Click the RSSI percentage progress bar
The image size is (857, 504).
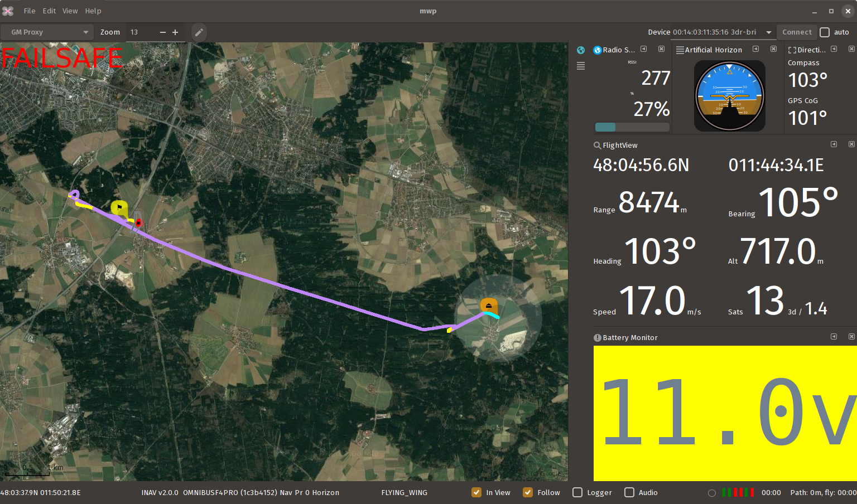[632, 127]
